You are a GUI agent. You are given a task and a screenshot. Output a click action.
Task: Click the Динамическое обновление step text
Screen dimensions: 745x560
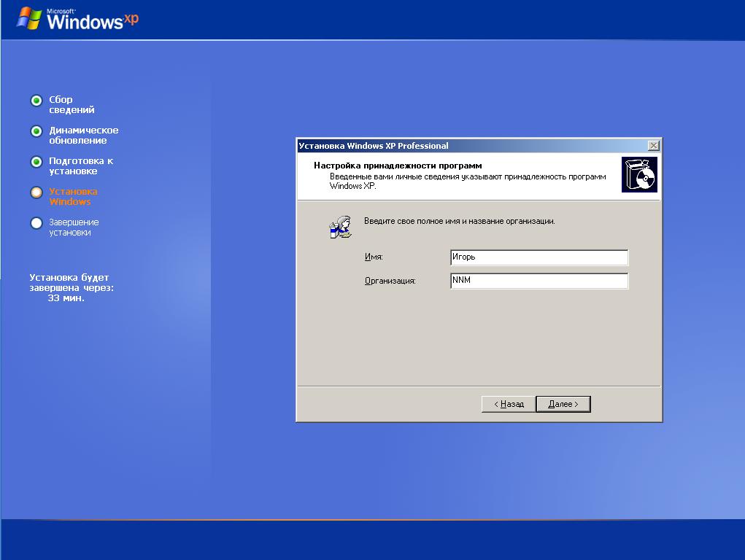83,136
